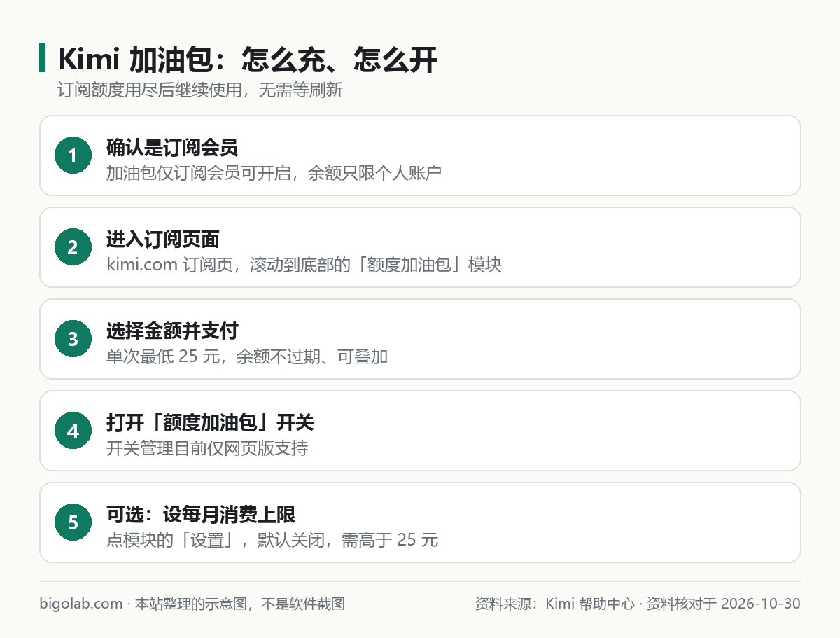Click the 打开「额度加油包」开关 heading
The width and height of the screenshot is (840, 638).
(x=210, y=423)
